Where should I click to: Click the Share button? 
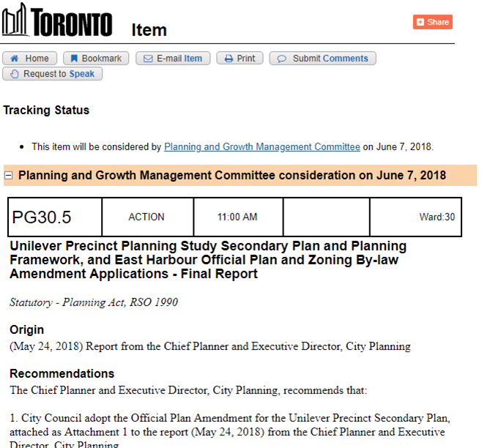click(x=432, y=22)
